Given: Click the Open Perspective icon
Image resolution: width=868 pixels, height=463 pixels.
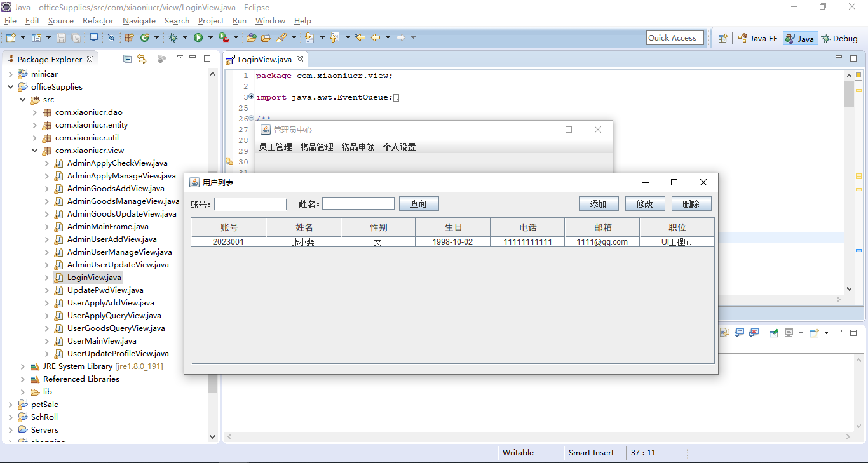Looking at the screenshot, I should point(722,38).
